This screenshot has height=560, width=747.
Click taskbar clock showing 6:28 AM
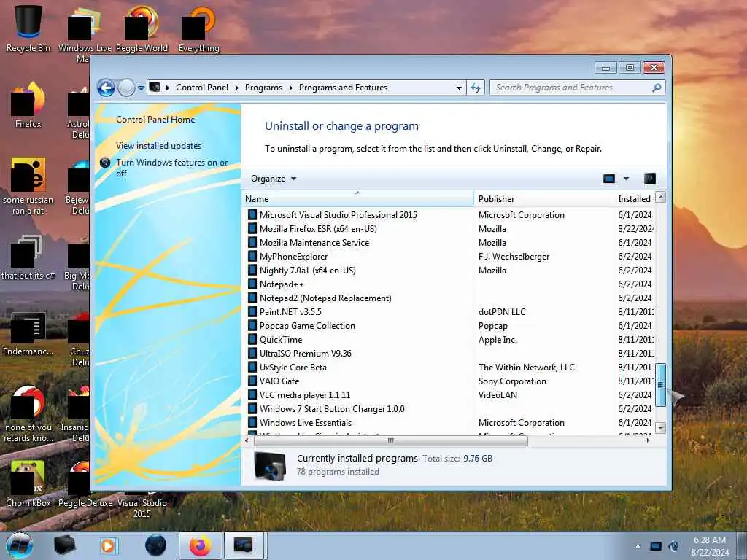709,546
